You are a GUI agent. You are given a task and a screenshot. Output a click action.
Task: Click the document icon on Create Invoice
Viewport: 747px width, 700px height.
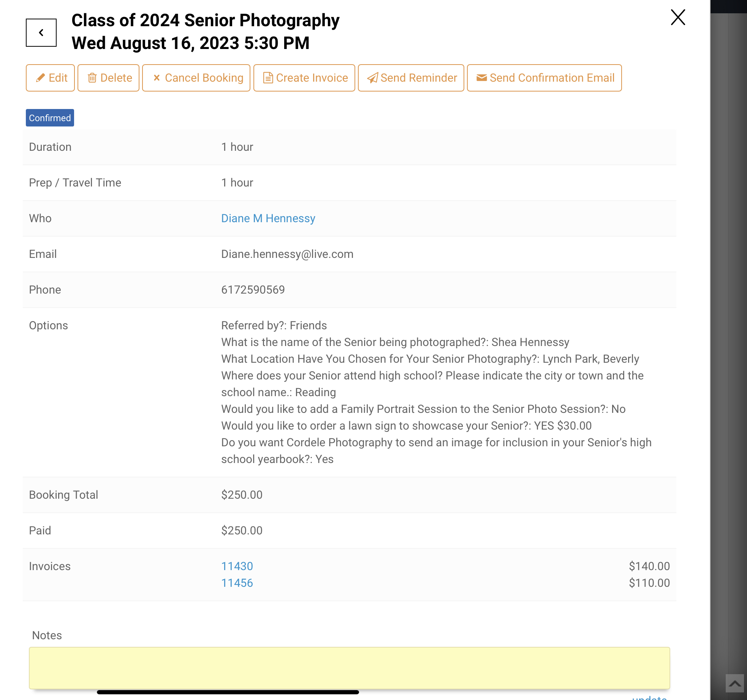pos(268,78)
